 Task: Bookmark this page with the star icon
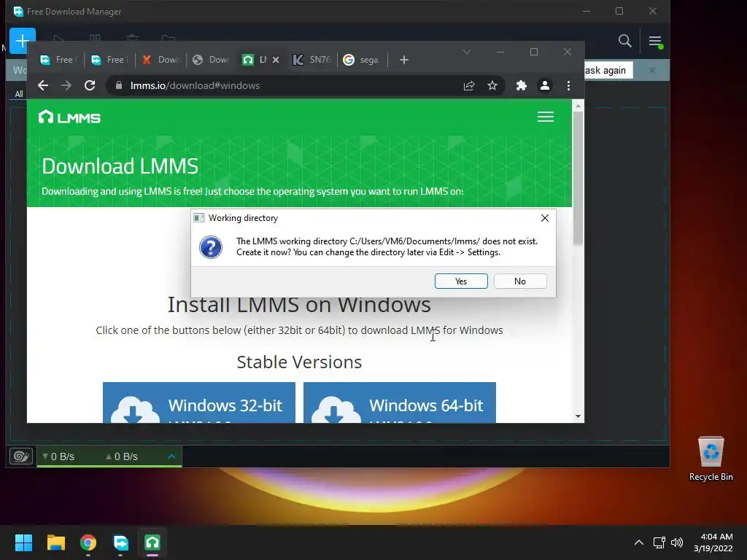click(x=492, y=86)
